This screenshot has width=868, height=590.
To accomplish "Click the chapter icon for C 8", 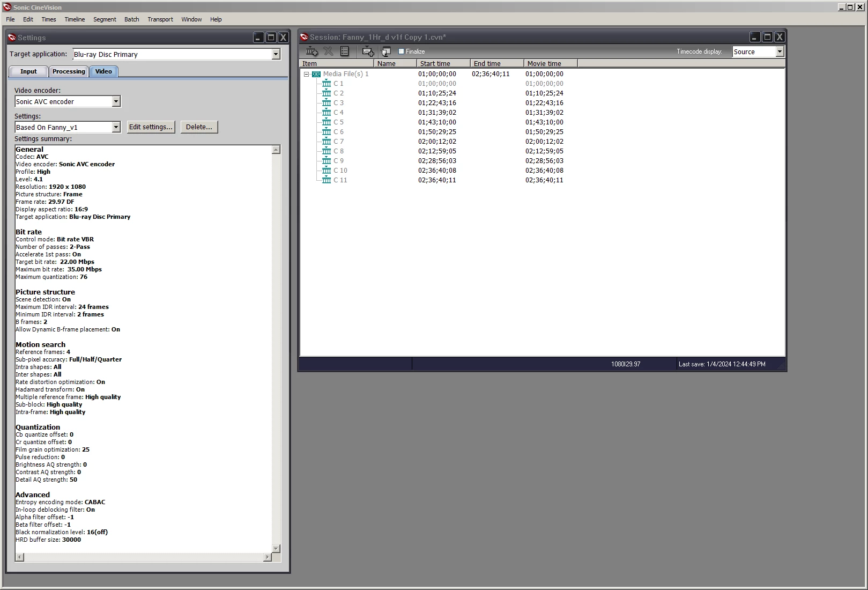I will pos(327,151).
